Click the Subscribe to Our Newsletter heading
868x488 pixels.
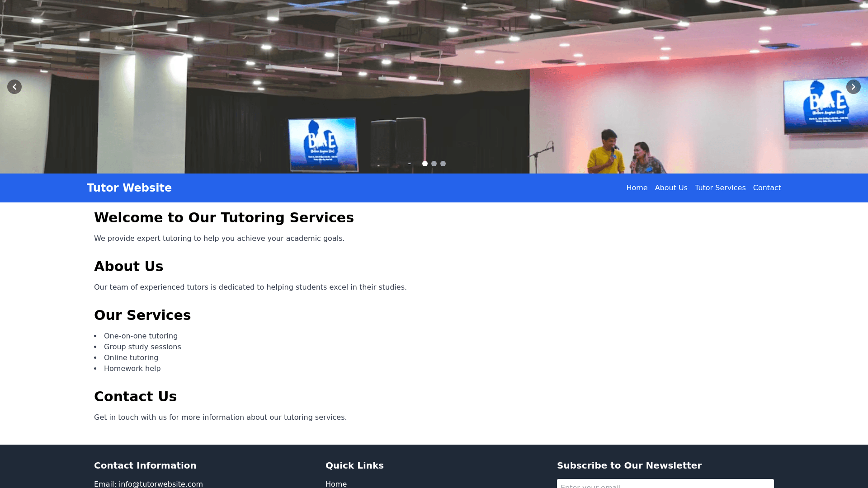(x=629, y=465)
